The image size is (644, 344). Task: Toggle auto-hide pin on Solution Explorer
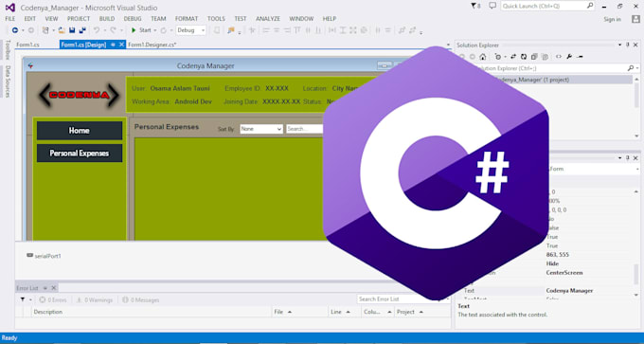tap(628, 45)
